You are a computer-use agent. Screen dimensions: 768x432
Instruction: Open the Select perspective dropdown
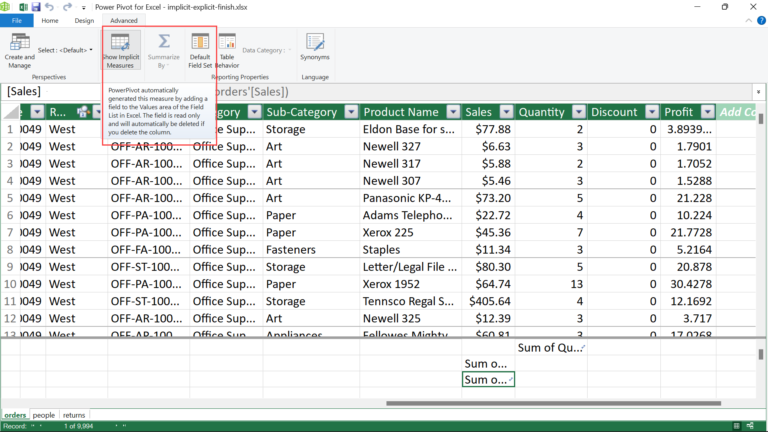point(65,49)
